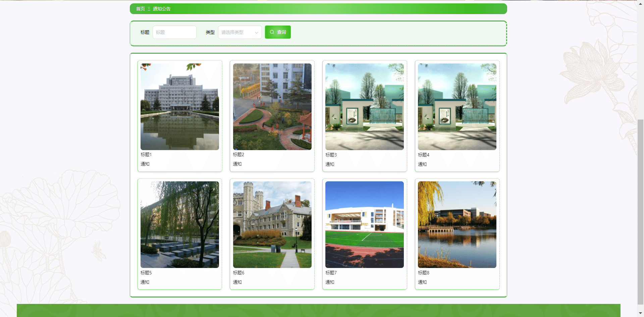Click 通知 type under 标题7

point(330,282)
